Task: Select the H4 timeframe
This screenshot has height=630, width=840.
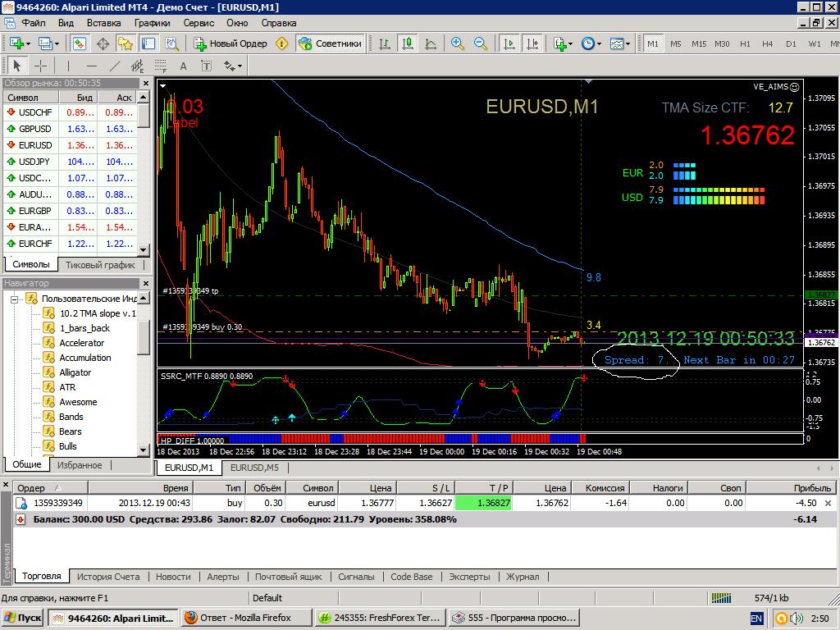Action: click(768, 44)
